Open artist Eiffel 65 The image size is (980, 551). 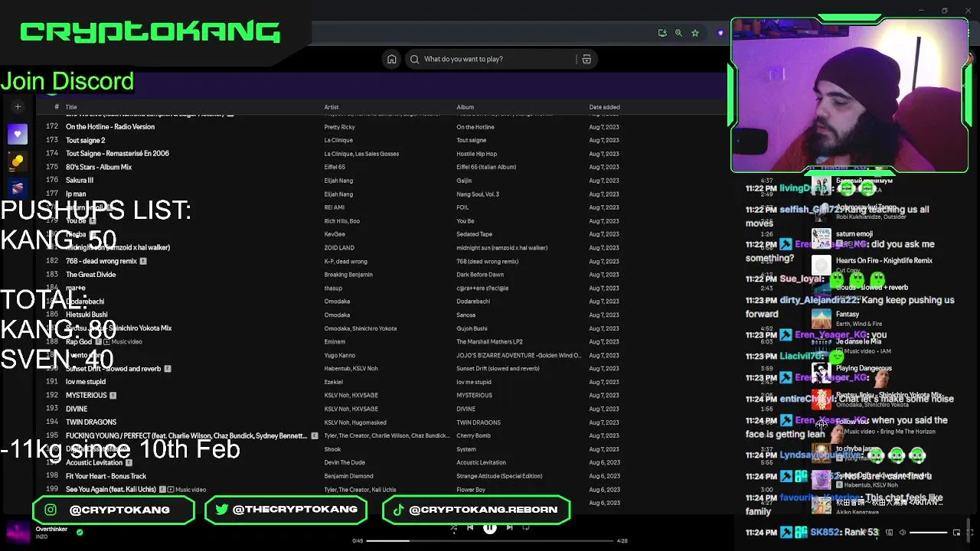click(335, 167)
